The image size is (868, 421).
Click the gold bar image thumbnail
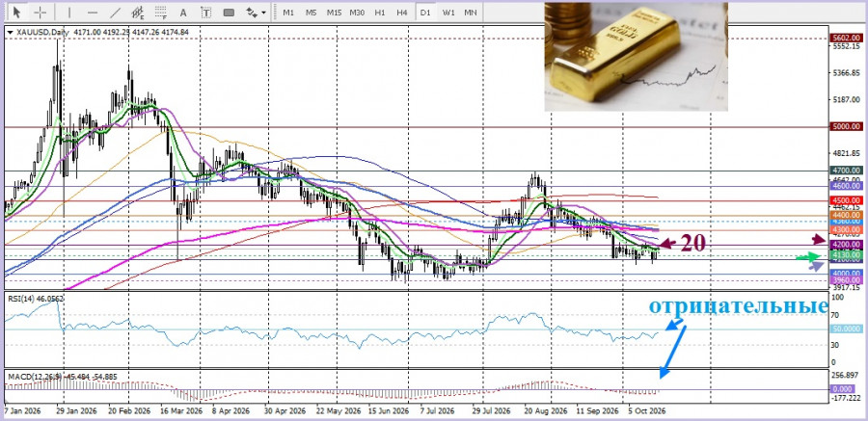[x=637, y=57]
